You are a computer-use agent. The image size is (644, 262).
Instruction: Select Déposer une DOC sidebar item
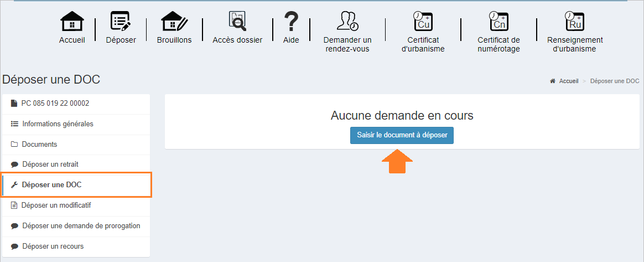[51, 185]
